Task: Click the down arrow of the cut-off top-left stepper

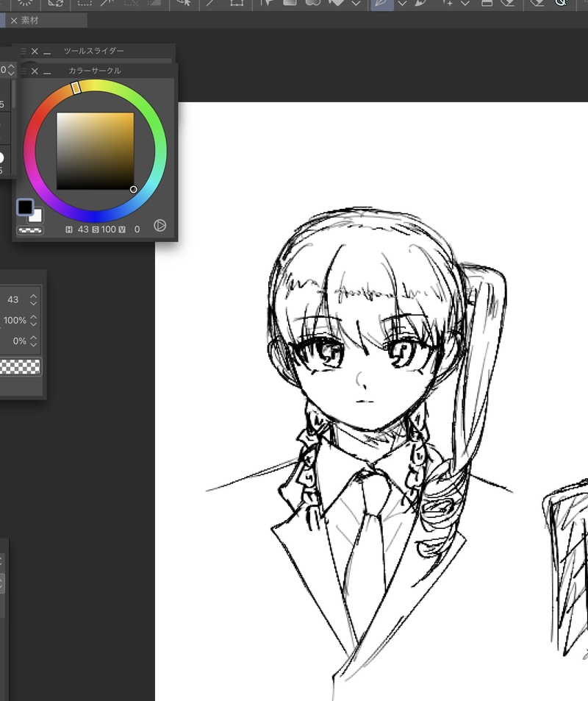Action: tap(11, 74)
